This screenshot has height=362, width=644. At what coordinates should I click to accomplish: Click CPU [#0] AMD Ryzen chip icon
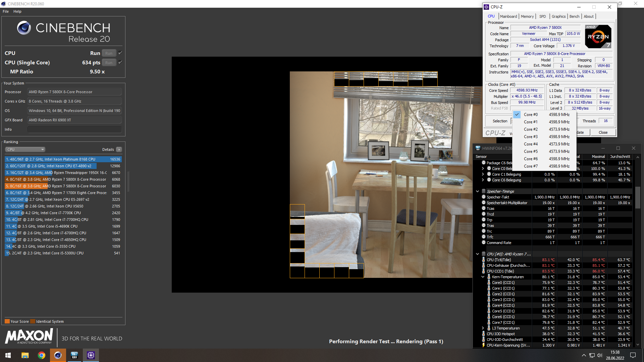coord(484,254)
